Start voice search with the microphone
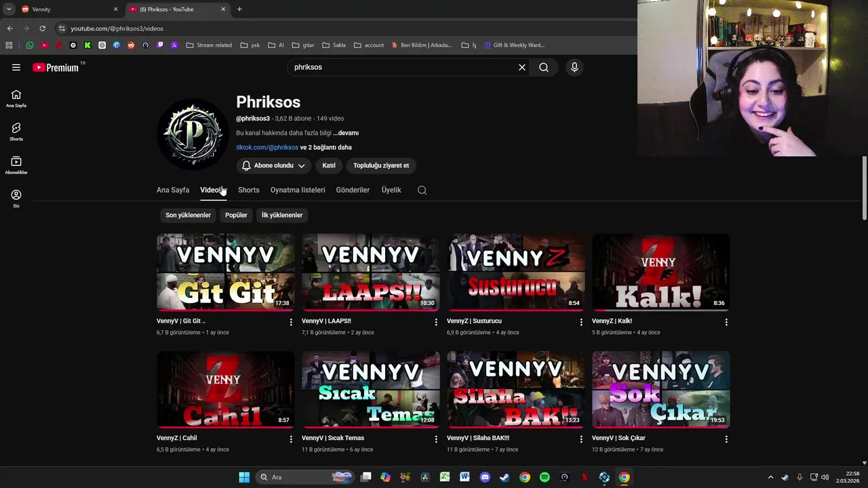Image resolution: width=868 pixels, height=488 pixels. (x=574, y=67)
